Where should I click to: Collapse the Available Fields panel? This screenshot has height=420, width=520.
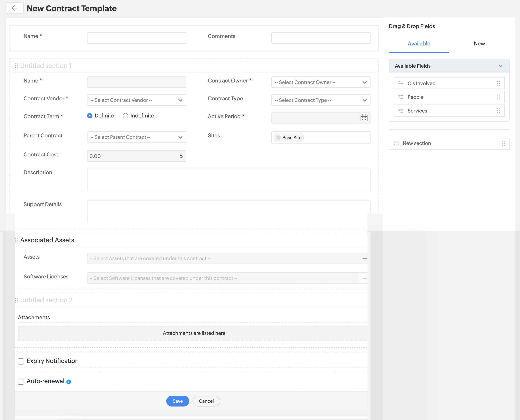click(500, 66)
